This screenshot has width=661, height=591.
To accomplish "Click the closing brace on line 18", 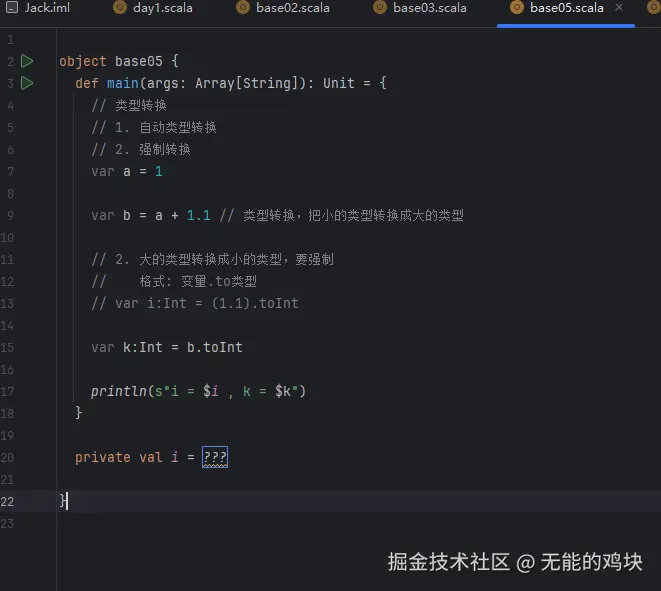I will [x=78, y=412].
